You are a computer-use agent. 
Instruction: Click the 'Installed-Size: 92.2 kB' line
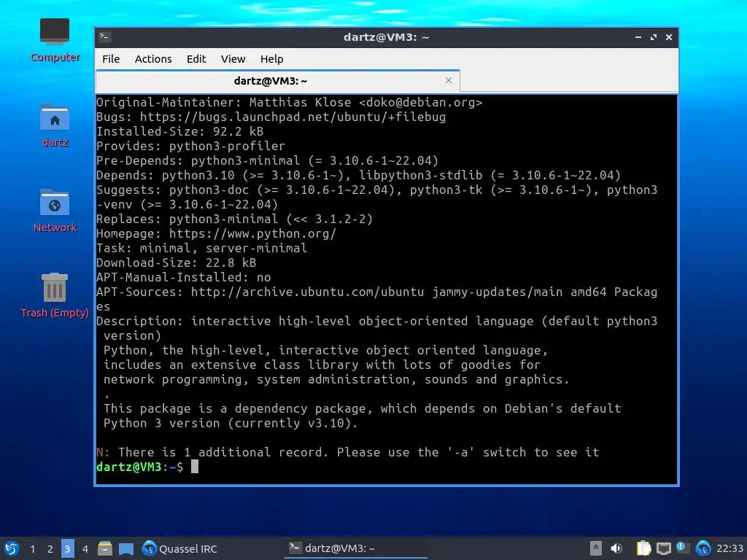point(179,131)
